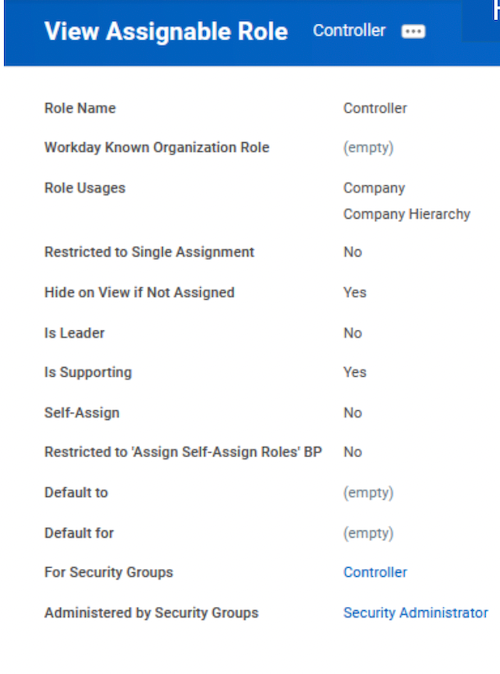This screenshot has width=500, height=674.
Task: Click Controller text in the blue header
Action: (x=349, y=31)
